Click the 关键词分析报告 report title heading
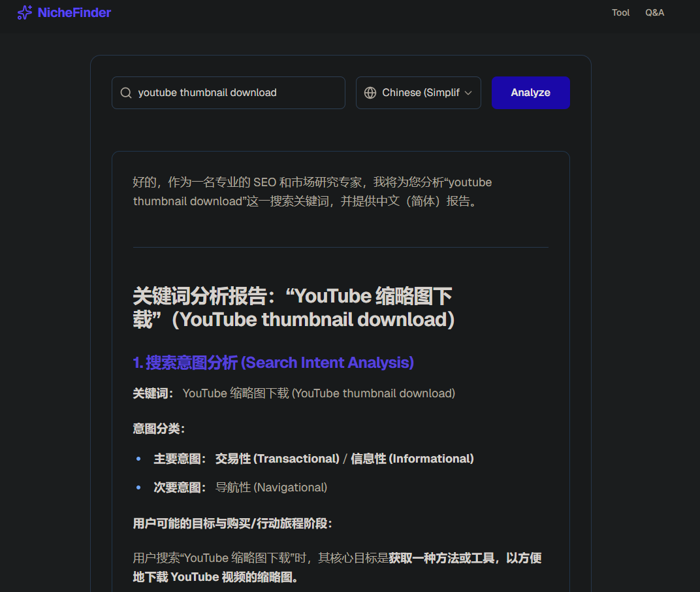The height and width of the screenshot is (592, 700). 293,308
